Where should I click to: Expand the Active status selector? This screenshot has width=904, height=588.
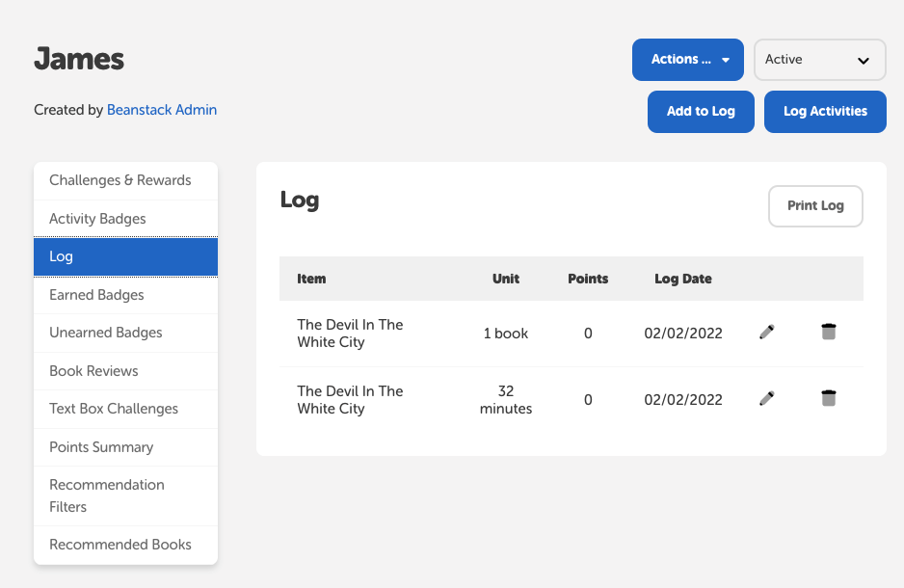(819, 60)
